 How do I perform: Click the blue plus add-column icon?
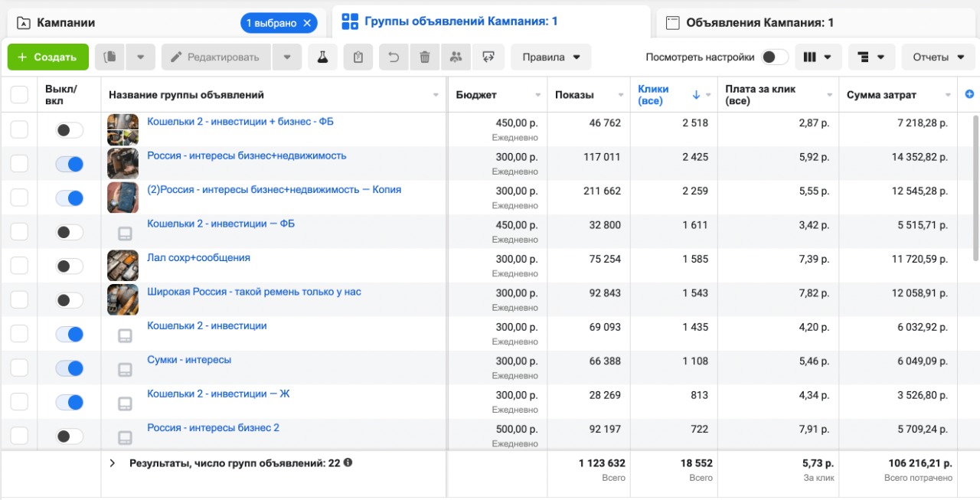[x=969, y=94]
